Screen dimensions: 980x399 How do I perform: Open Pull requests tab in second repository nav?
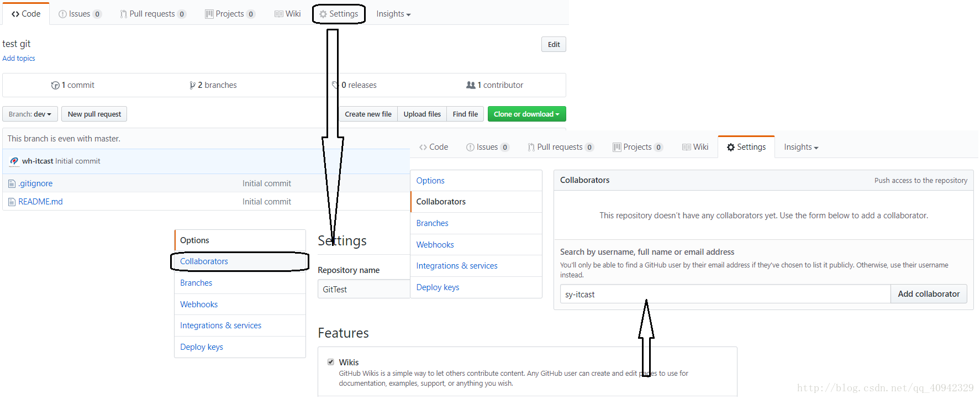tap(561, 147)
